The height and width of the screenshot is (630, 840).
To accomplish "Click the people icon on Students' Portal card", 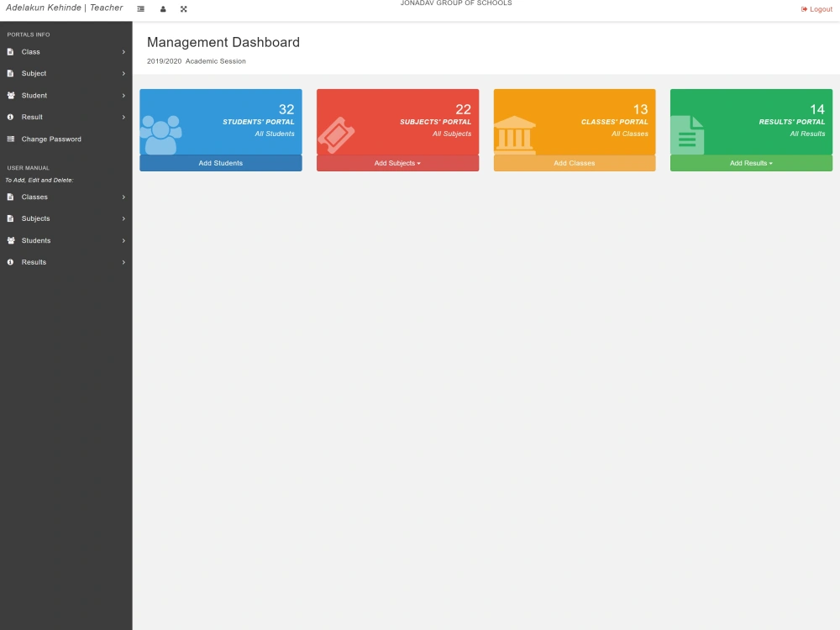I will point(160,135).
